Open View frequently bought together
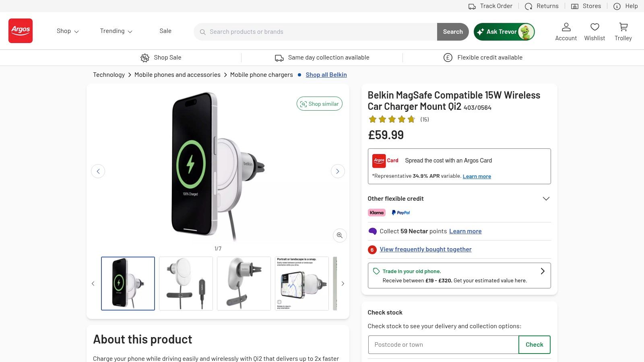Viewport: 644px width, 362px height. click(425, 249)
